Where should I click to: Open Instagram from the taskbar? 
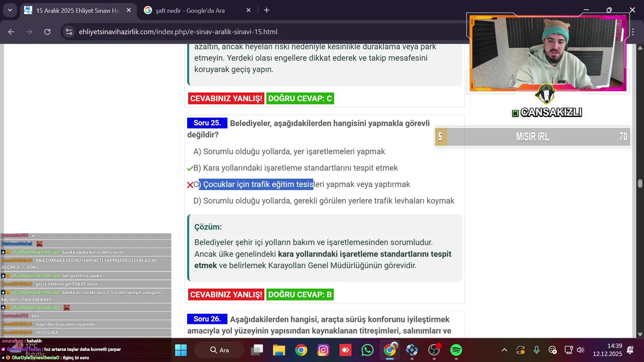pos(324,350)
